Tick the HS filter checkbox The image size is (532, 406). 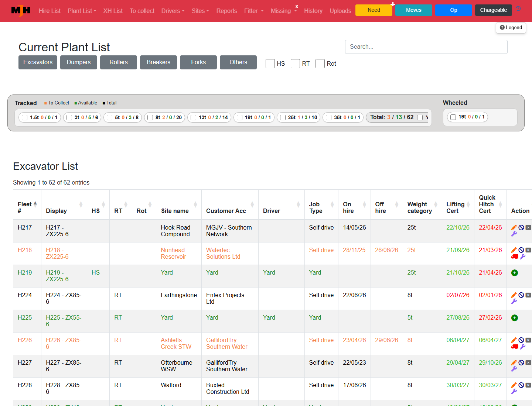coord(270,63)
